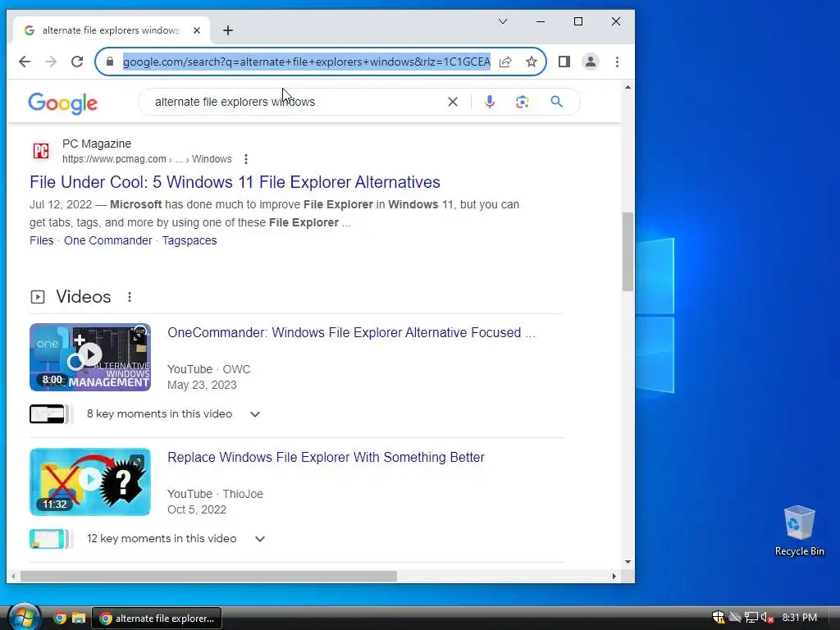Search by image with Google Lens
The height and width of the screenshot is (630, 840).
[x=523, y=102]
